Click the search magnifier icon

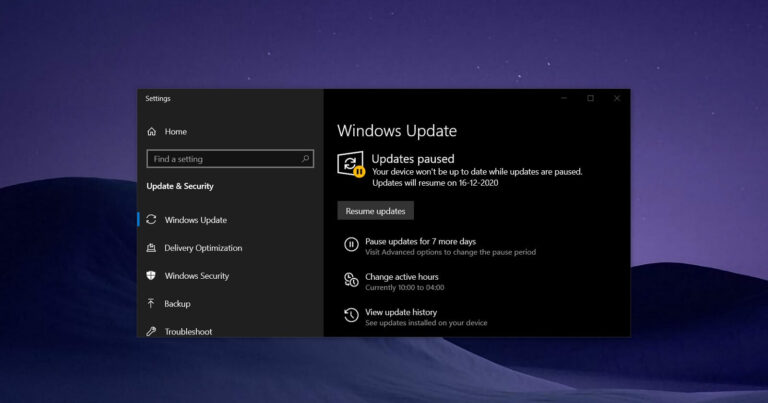point(305,159)
